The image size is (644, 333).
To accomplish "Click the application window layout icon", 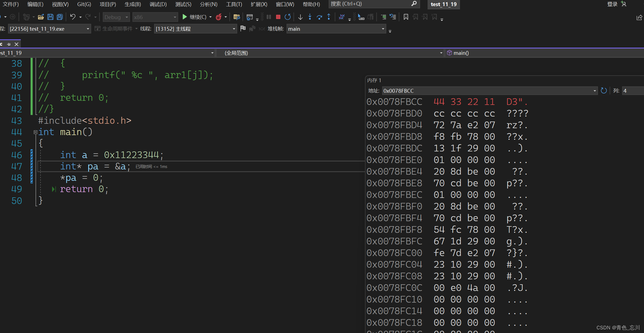I will (x=249, y=17).
